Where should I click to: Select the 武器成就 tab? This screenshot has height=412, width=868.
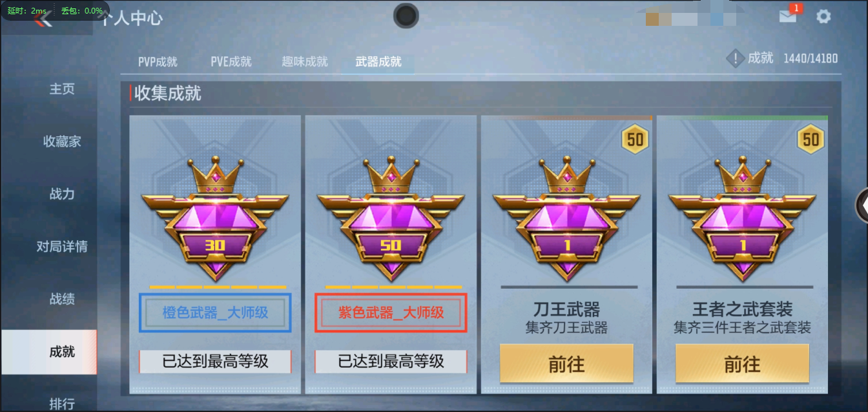coord(378,62)
